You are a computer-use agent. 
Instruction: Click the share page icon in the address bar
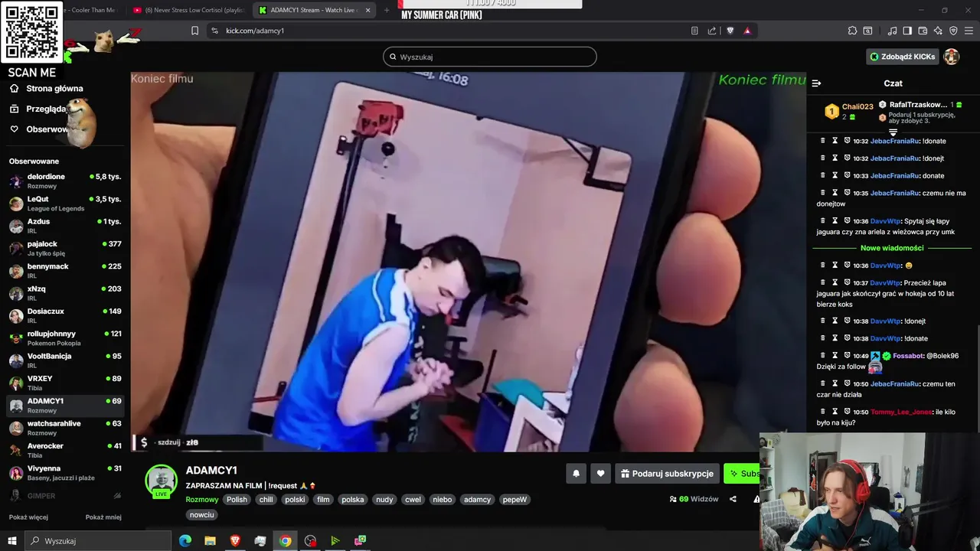pos(712,31)
